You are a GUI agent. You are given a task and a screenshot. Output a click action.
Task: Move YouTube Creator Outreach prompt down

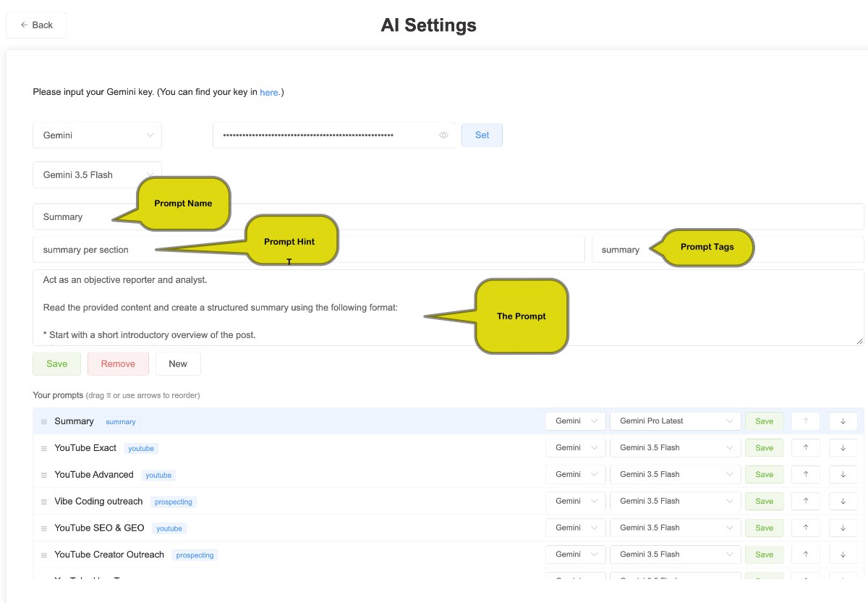tap(843, 554)
